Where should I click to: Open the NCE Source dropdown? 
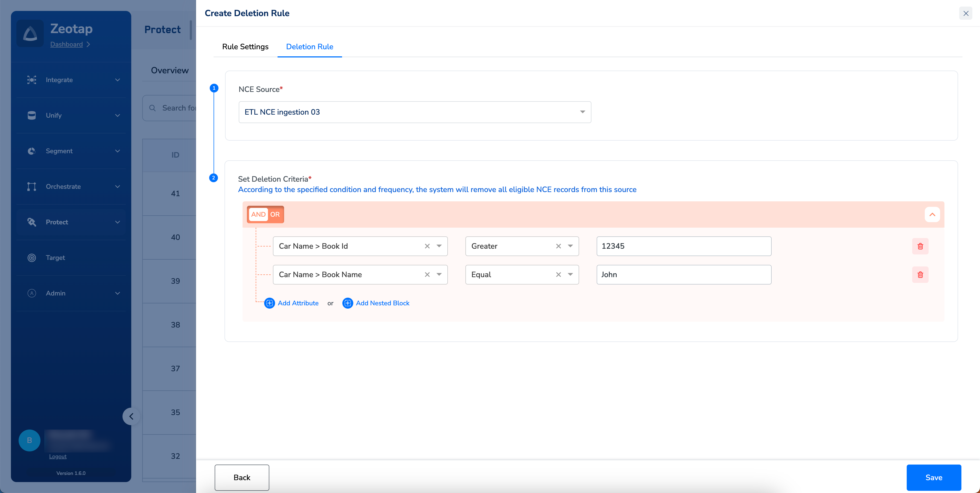pyautogui.click(x=582, y=112)
